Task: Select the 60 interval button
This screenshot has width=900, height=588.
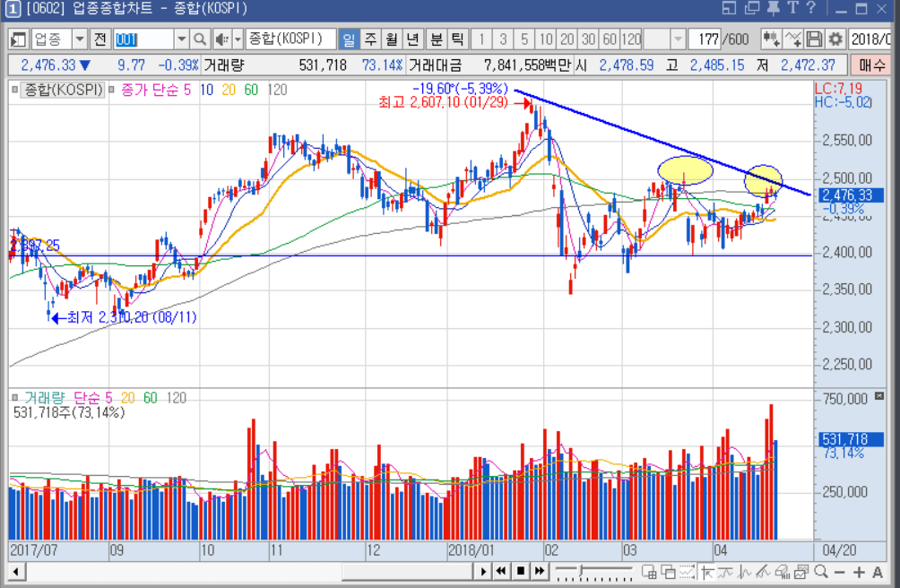Action: pyautogui.click(x=610, y=39)
